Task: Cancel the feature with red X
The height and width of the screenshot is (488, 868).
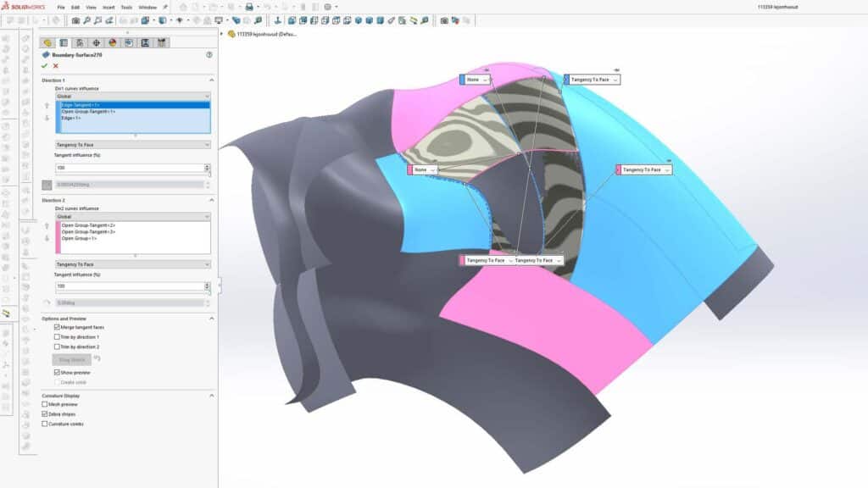Action: tap(56, 66)
